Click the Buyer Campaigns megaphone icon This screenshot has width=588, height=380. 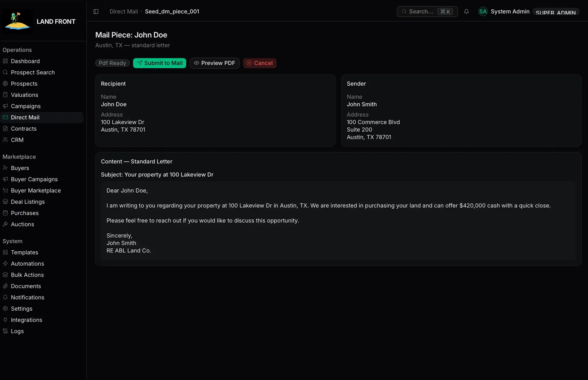pos(5,179)
